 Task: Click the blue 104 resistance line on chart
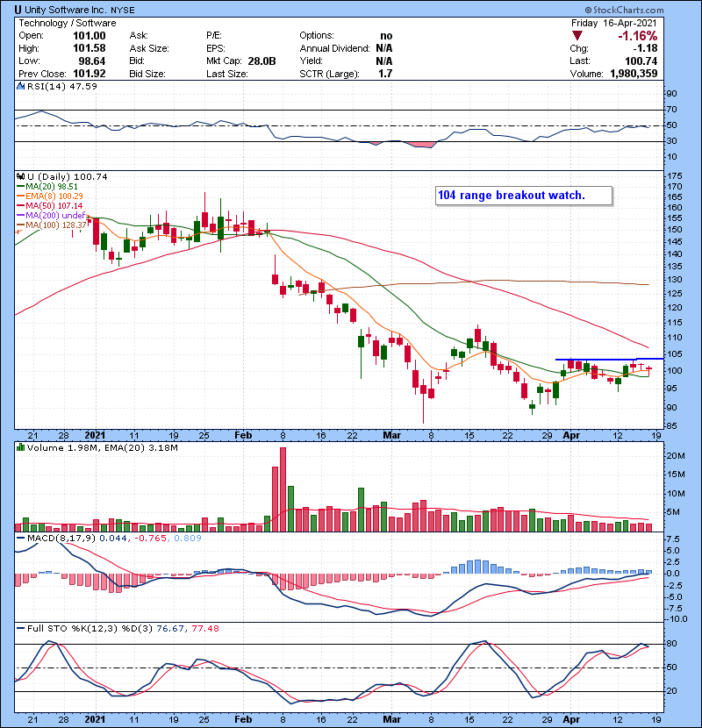tap(610, 359)
